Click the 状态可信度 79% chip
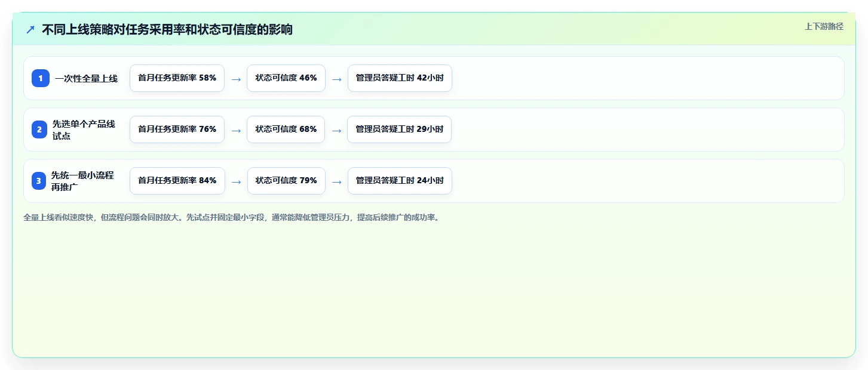Viewport: 868px width, 370px height. pyautogui.click(x=286, y=181)
